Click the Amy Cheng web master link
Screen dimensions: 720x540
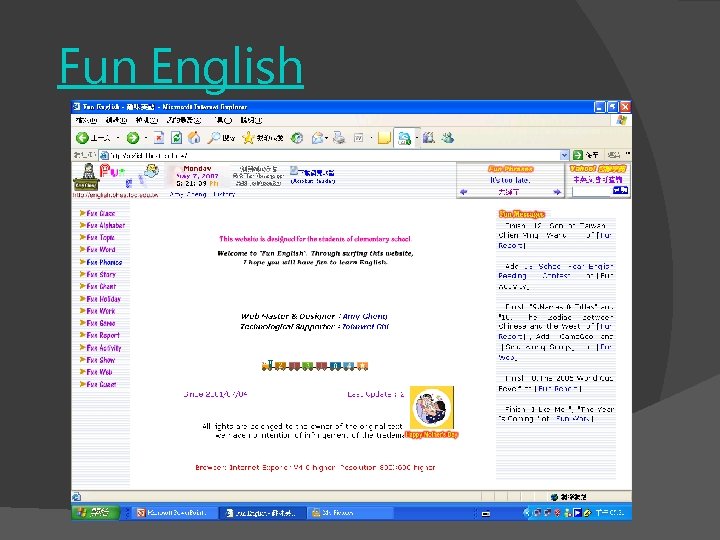tap(365, 316)
